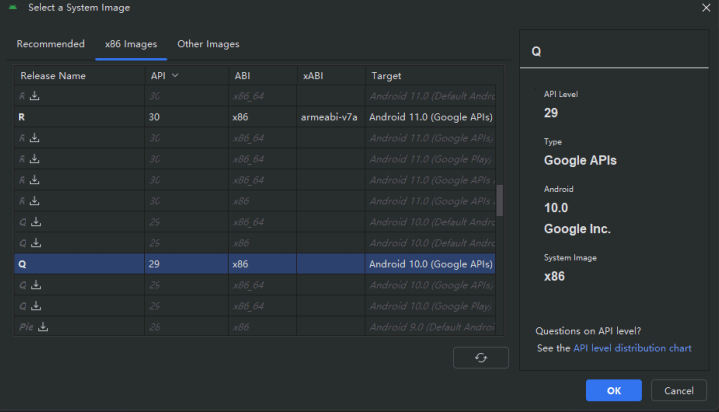This screenshot has height=412, width=719.
Task: Download Android 11.0 Google Play x86_64 image
Action: 34,159
